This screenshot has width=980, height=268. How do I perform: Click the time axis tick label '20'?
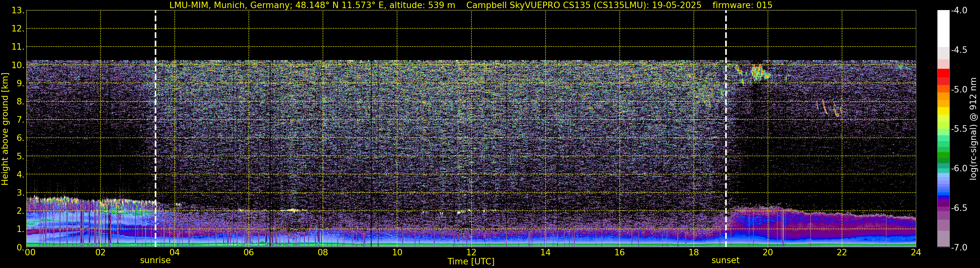pos(768,252)
